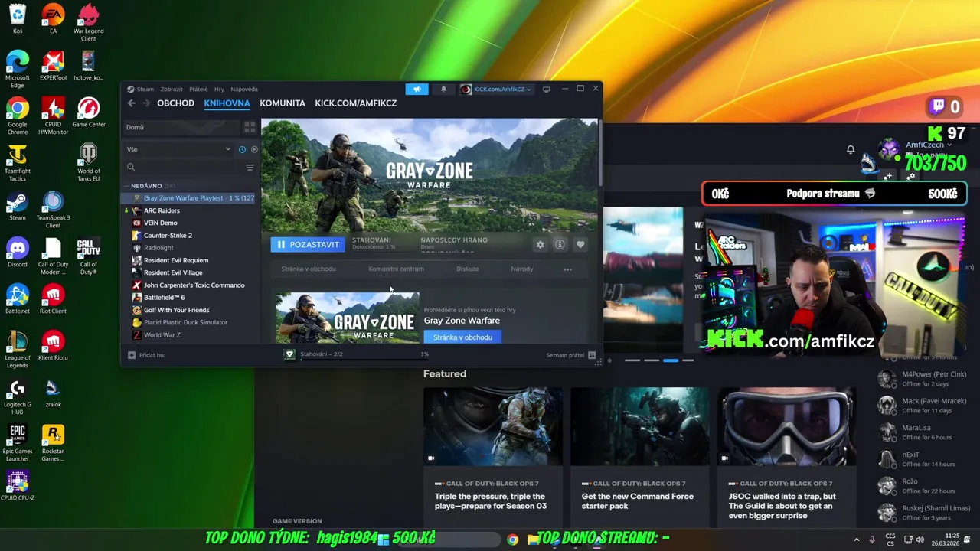Click Přidat hru add game button
This screenshot has width=980, height=551.
point(147,355)
